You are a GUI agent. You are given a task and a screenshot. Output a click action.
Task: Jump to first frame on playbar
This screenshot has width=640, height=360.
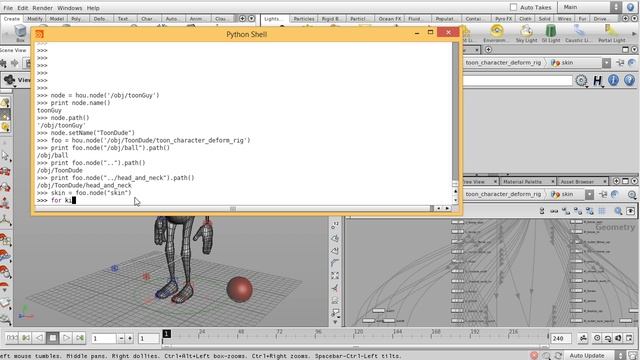pyautogui.click(x=12, y=338)
